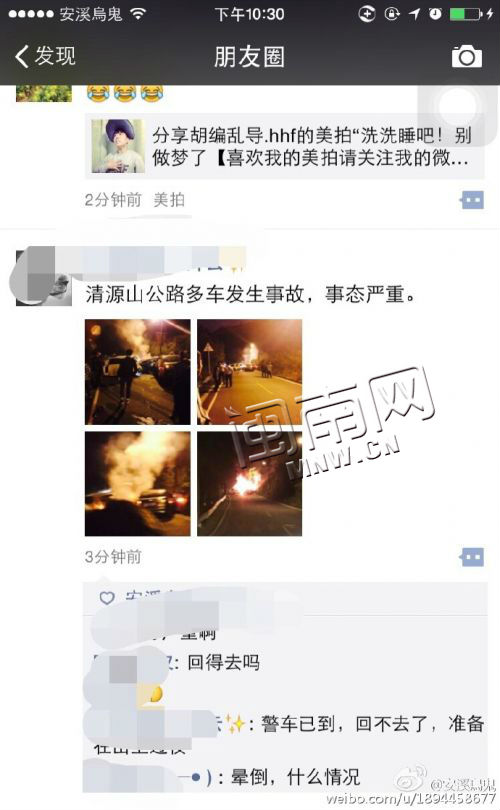
Task: Go back to 发现 screen
Action: 45,56
